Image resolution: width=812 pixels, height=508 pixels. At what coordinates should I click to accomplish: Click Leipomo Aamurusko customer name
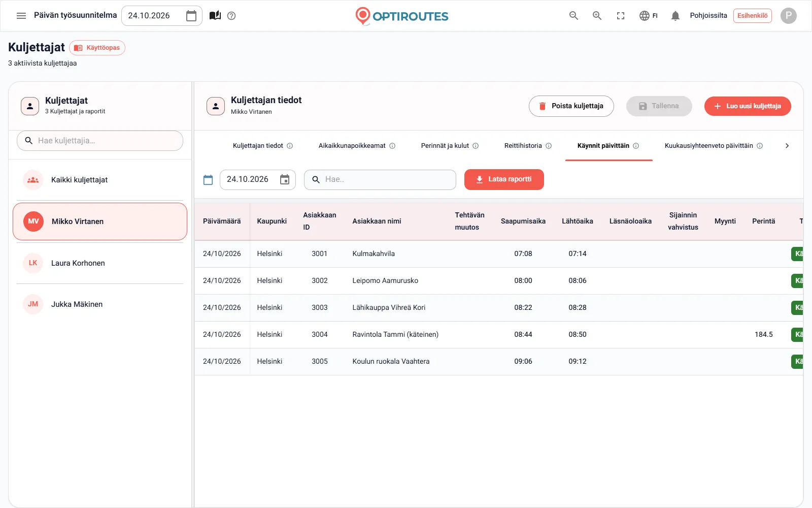point(385,280)
